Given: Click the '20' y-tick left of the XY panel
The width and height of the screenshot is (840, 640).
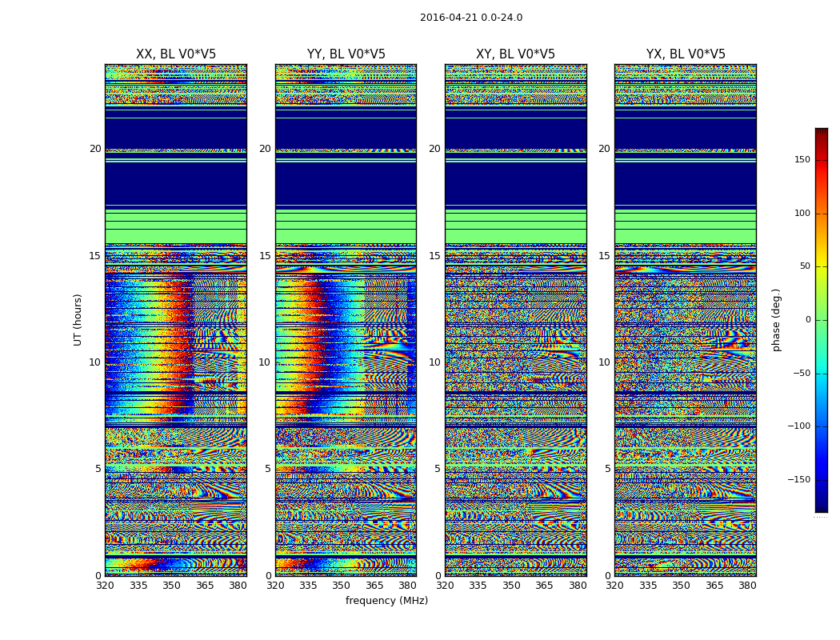Looking at the screenshot, I should pos(434,149).
